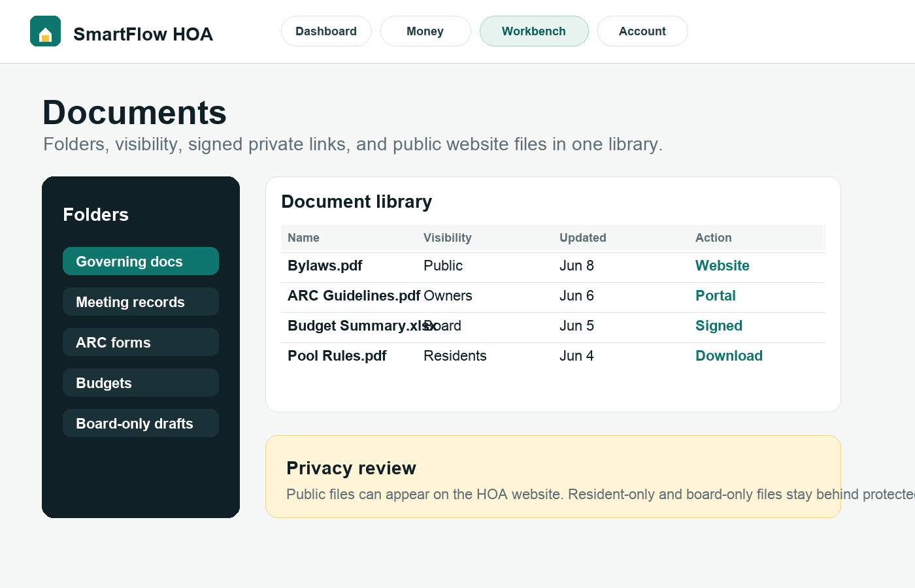Open the Meeting records folder
915x588 pixels.
coord(141,302)
